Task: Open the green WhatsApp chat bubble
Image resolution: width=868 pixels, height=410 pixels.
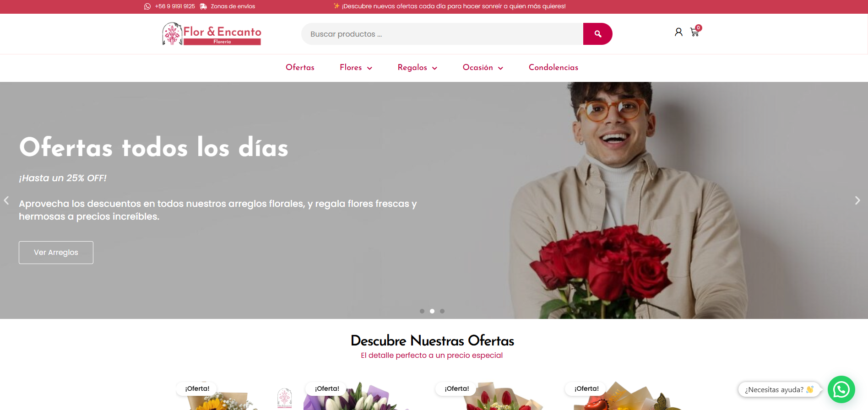Action: [841, 389]
